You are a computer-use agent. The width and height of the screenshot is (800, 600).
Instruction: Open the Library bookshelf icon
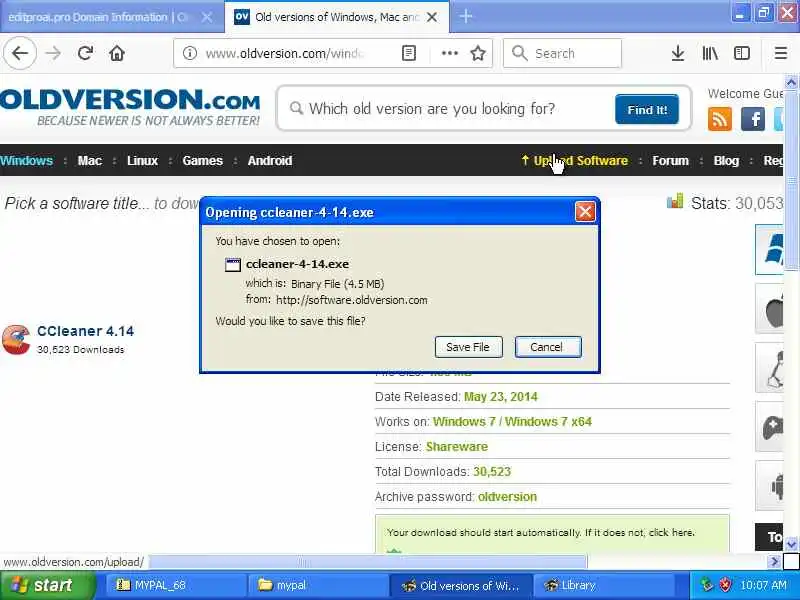(x=710, y=53)
